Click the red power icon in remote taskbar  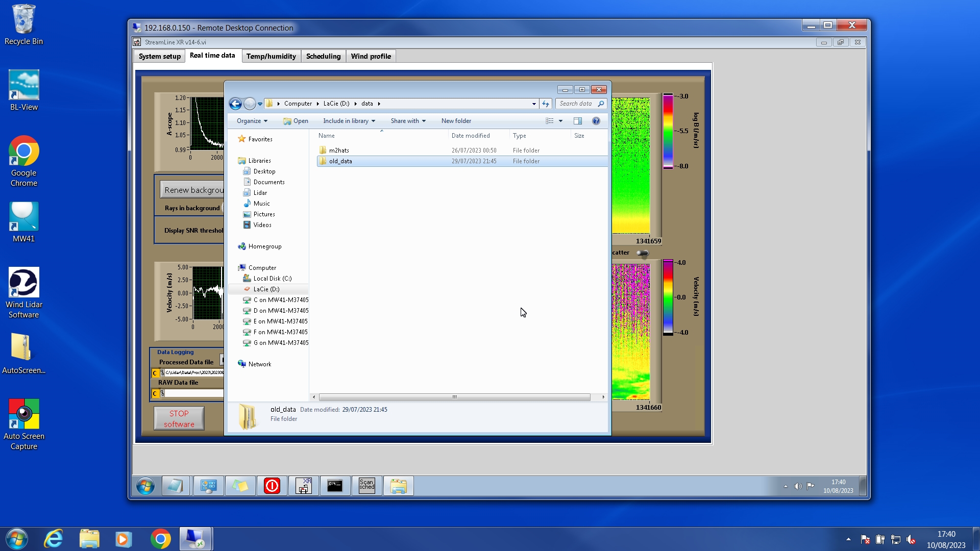pos(272,486)
